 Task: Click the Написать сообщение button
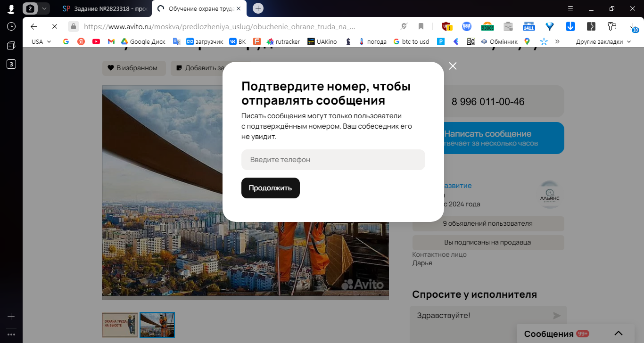pyautogui.click(x=488, y=138)
